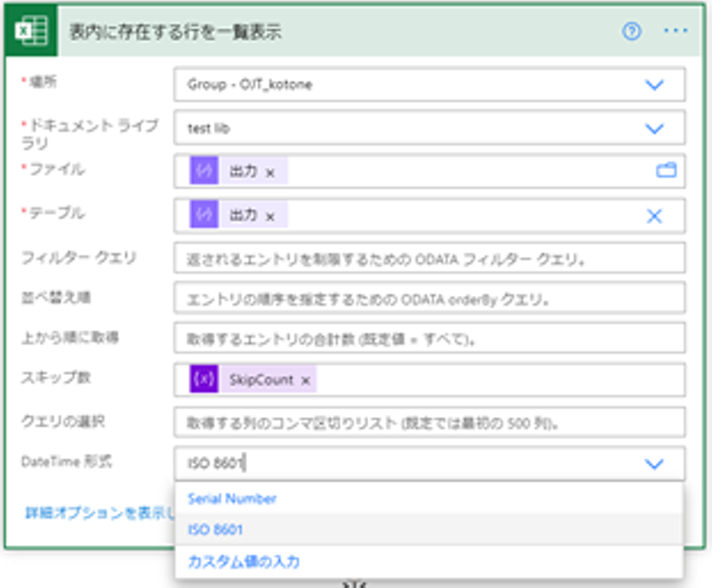
Task: Expand the Document Library dropdown
Action: [x=654, y=129]
